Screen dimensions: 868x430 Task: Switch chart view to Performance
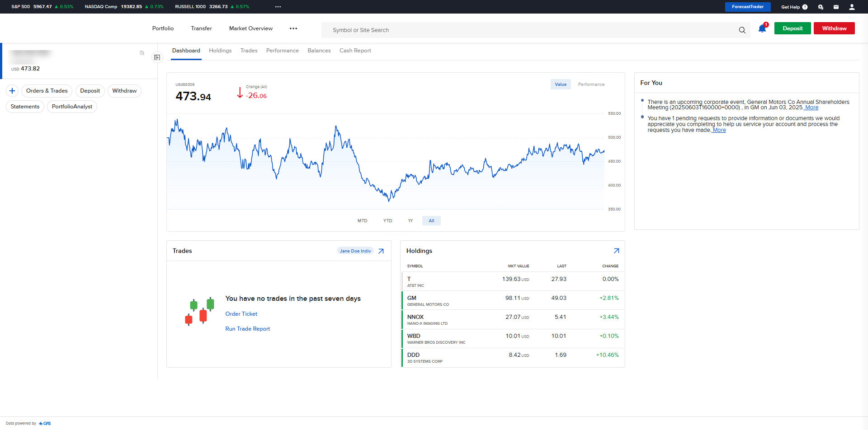point(591,84)
